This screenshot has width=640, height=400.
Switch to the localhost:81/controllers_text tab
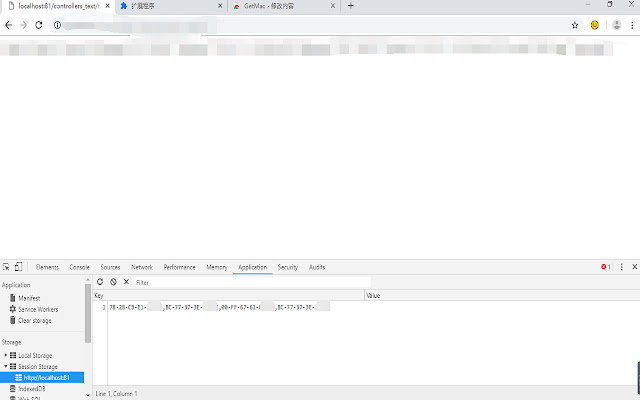58,6
